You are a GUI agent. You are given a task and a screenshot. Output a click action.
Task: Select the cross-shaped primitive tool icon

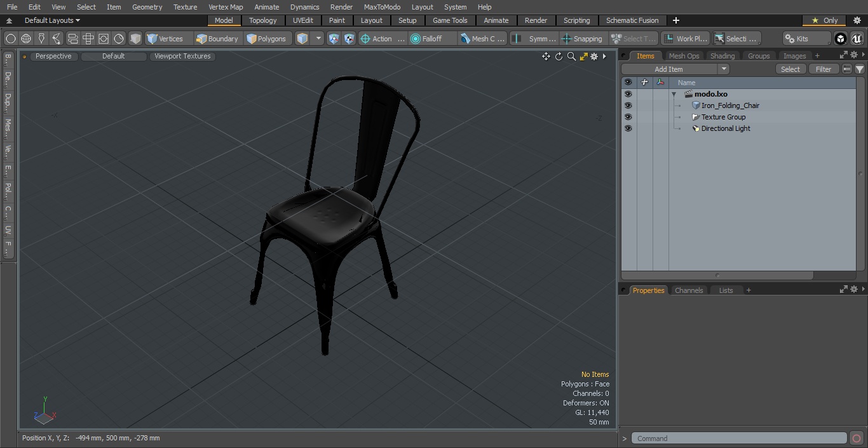click(x=88, y=39)
